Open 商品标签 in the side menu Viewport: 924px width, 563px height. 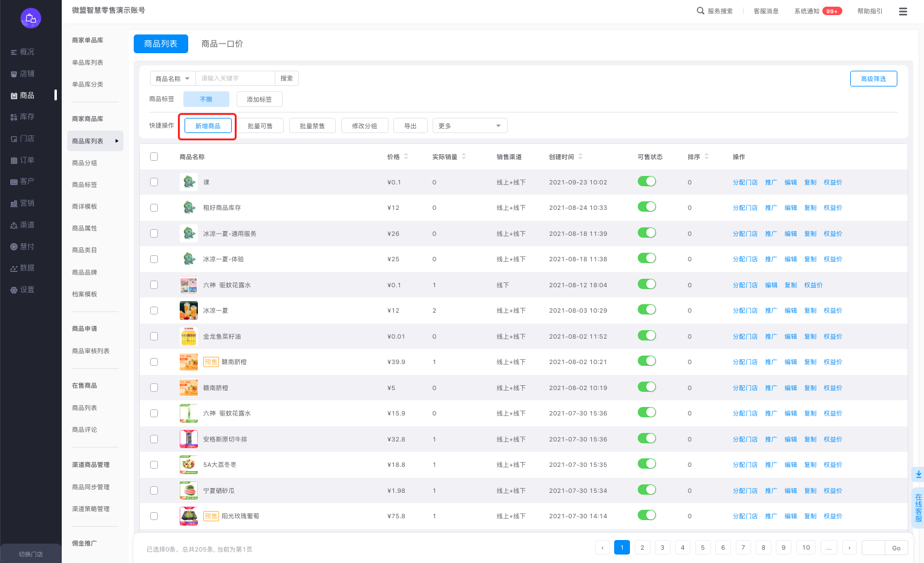(85, 185)
